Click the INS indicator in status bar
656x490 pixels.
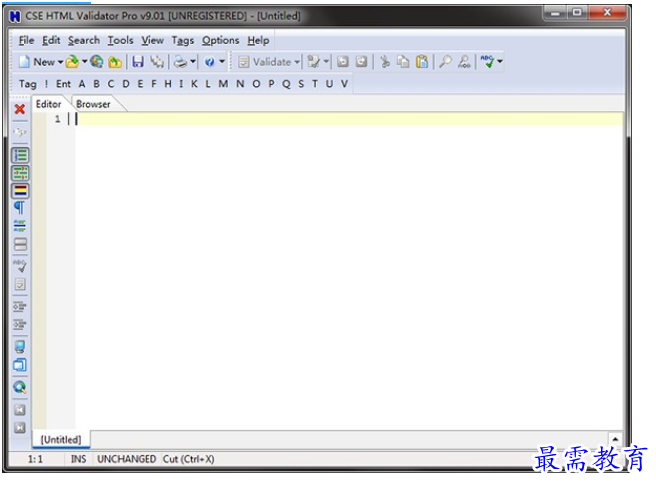pos(78,459)
